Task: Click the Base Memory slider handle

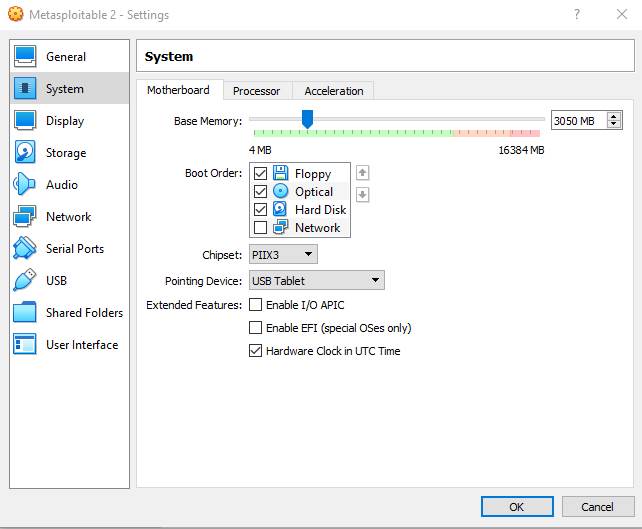Action: [x=307, y=120]
